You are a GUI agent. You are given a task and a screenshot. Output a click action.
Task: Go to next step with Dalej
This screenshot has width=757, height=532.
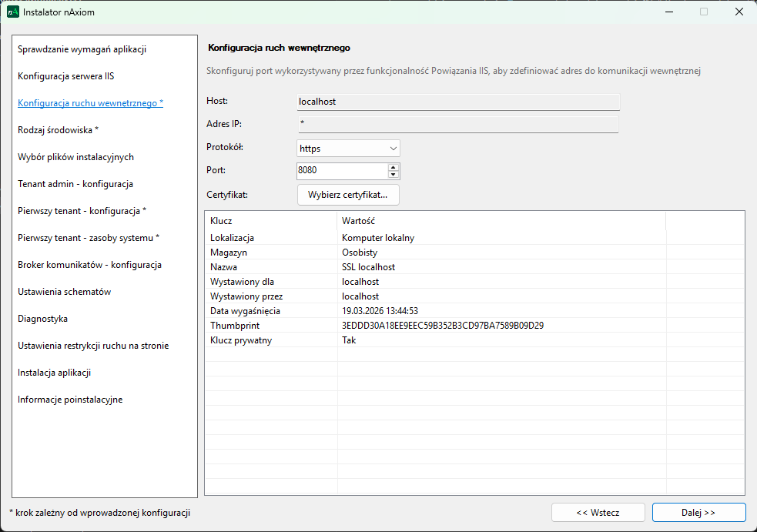tap(698, 512)
